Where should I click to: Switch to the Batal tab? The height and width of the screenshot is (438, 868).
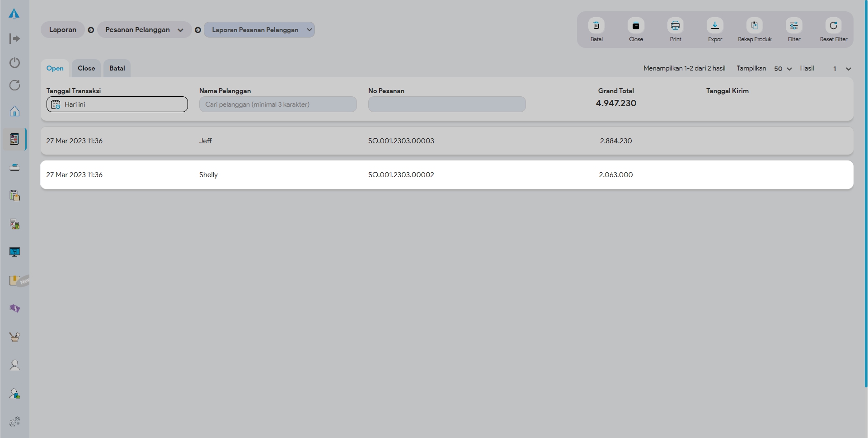(x=117, y=68)
